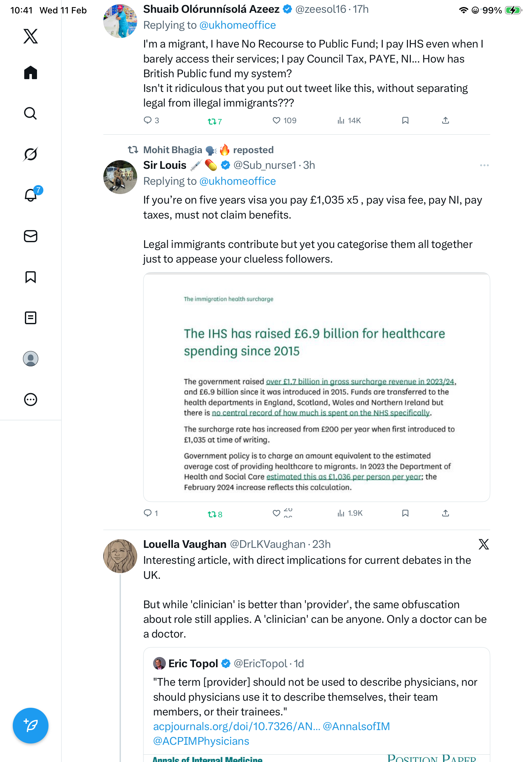Share Shuaib Azeez's reply
The height and width of the screenshot is (762, 532).
coord(446,121)
